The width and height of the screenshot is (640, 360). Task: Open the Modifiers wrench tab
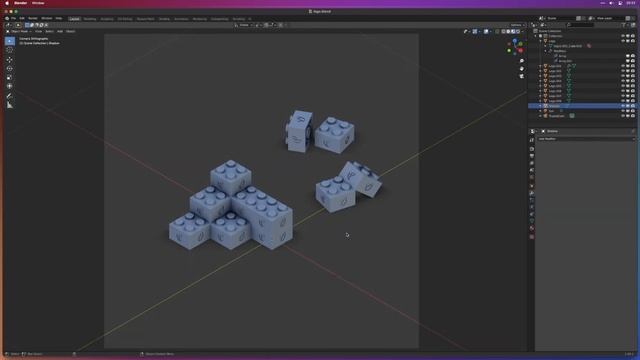(x=532, y=193)
